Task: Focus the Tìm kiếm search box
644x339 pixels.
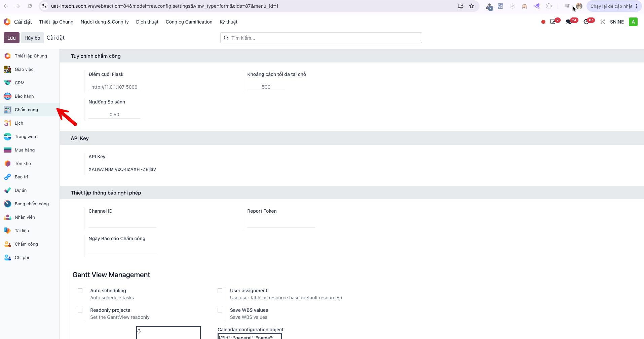Action: 321,38
